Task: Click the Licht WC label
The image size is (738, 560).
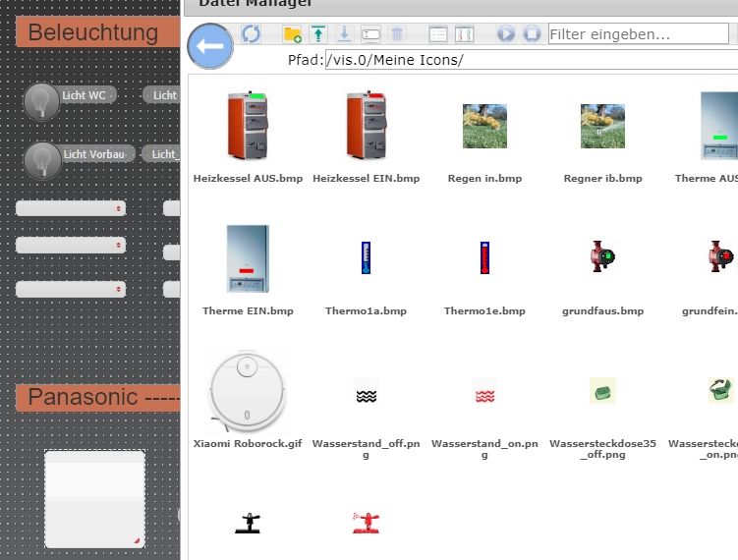Action: (x=84, y=95)
